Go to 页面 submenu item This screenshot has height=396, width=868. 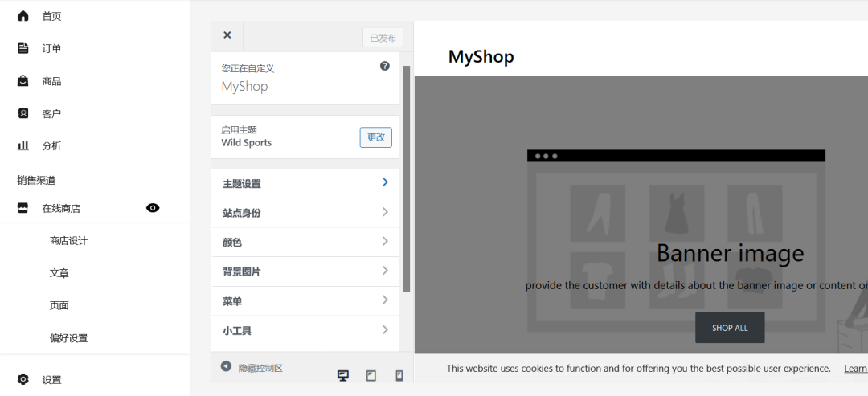coord(59,305)
